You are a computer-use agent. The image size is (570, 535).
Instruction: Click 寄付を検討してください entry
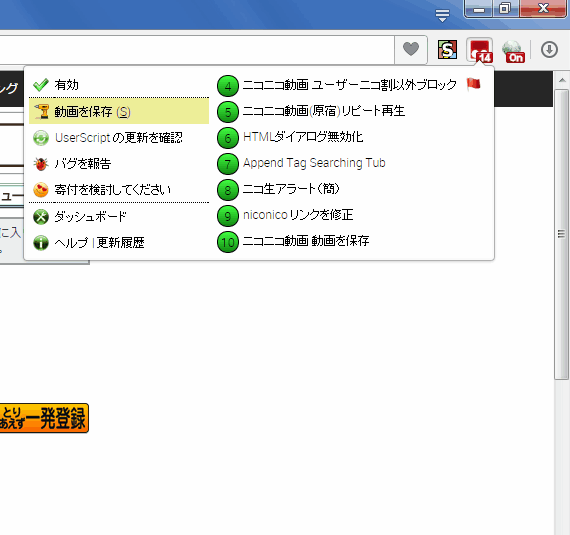[x=112, y=190]
